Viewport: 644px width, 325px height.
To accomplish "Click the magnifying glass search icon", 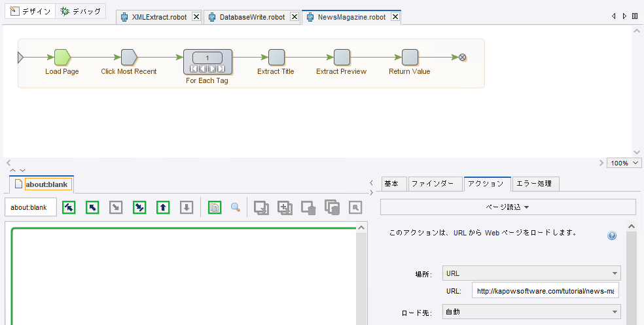I will (x=236, y=207).
